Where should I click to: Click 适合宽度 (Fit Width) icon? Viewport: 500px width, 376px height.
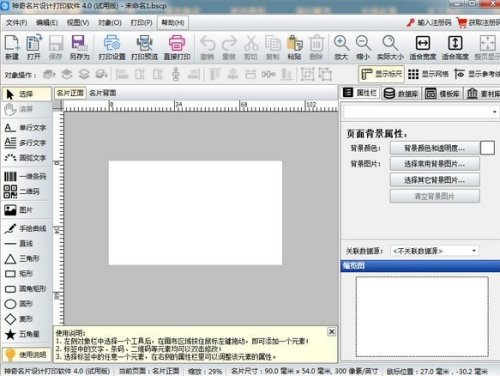click(x=423, y=47)
